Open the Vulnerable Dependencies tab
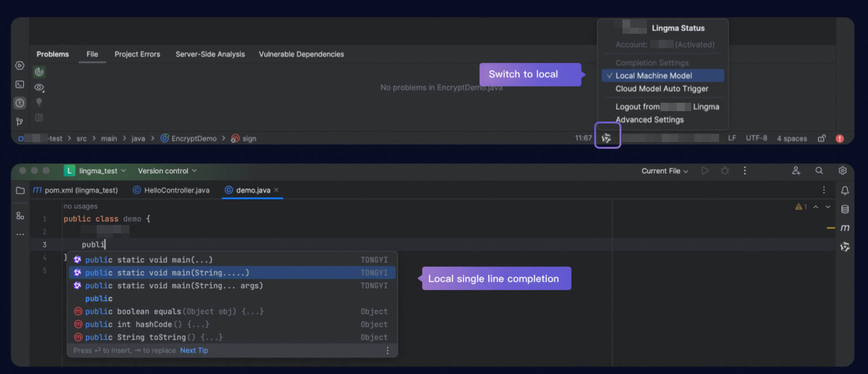The image size is (868, 374). point(301,54)
